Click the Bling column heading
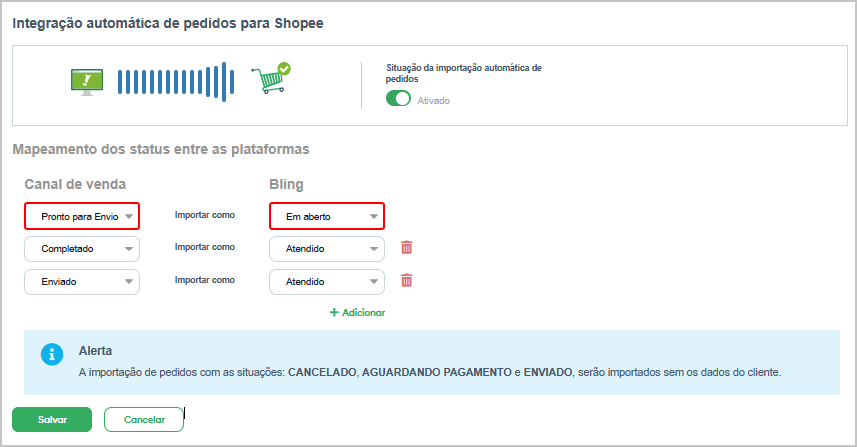This screenshot has height=447, width=857. (286, 184)
